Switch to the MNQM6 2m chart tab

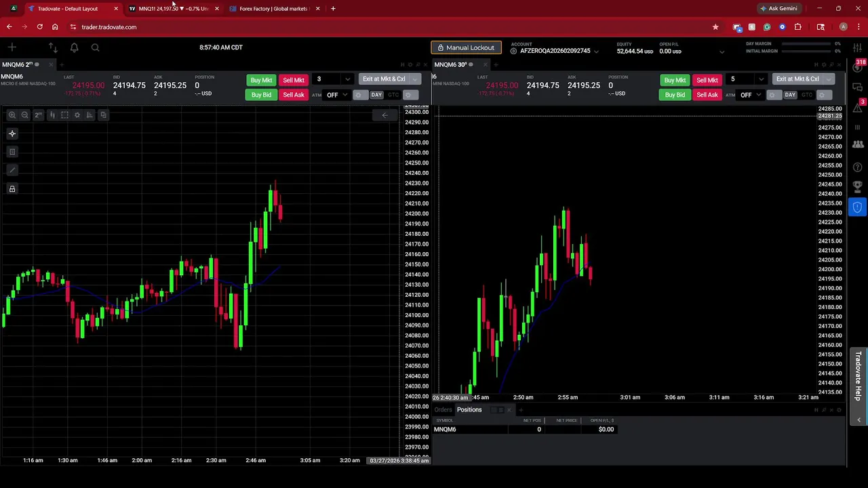pos(17,64)
